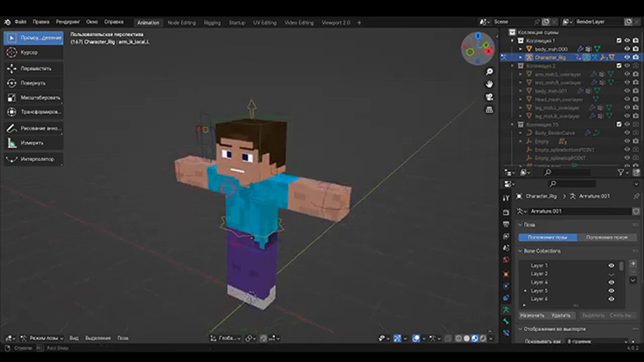The height and width of the screenshot is (362, 644).
Task: Collapse Отображение во вьюпорте panel
Action: [520, 329]
